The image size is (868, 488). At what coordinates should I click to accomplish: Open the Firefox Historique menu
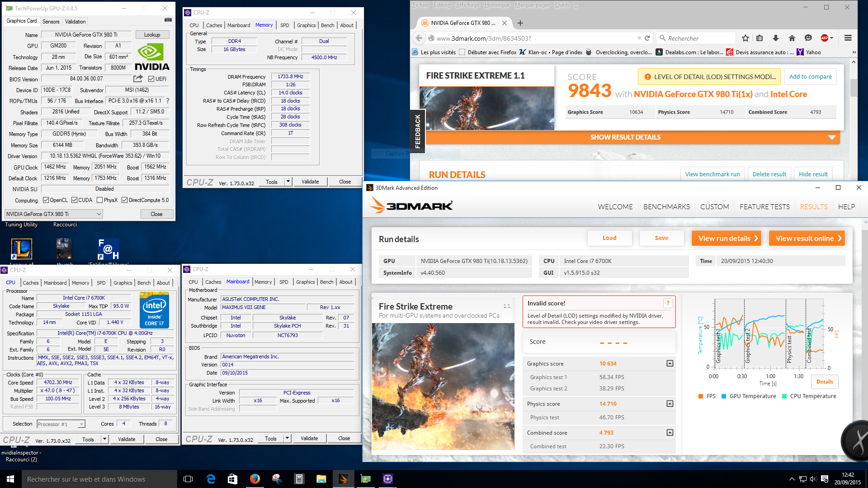click(x=497, y=5)
